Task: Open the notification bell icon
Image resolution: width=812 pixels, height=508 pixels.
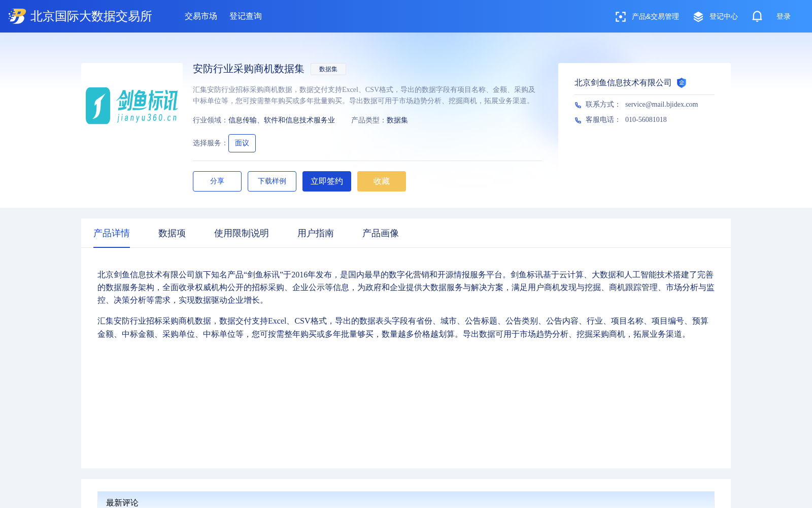Action: [x=757, y=16]
